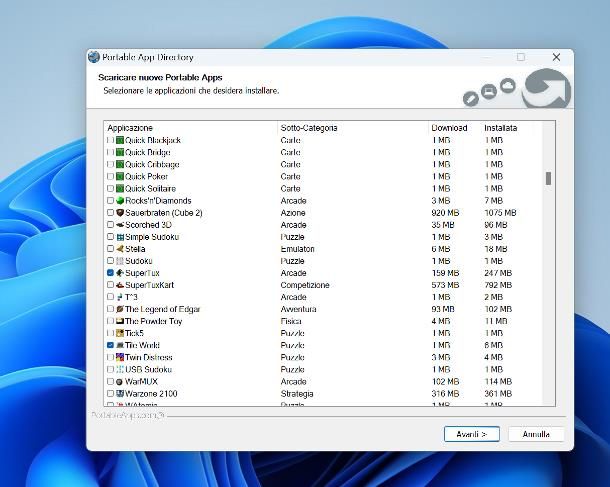610x487 pixels.
Task: Click the SuperTux penguin icon
Action: pyautogui.click(x=120, y=273)
